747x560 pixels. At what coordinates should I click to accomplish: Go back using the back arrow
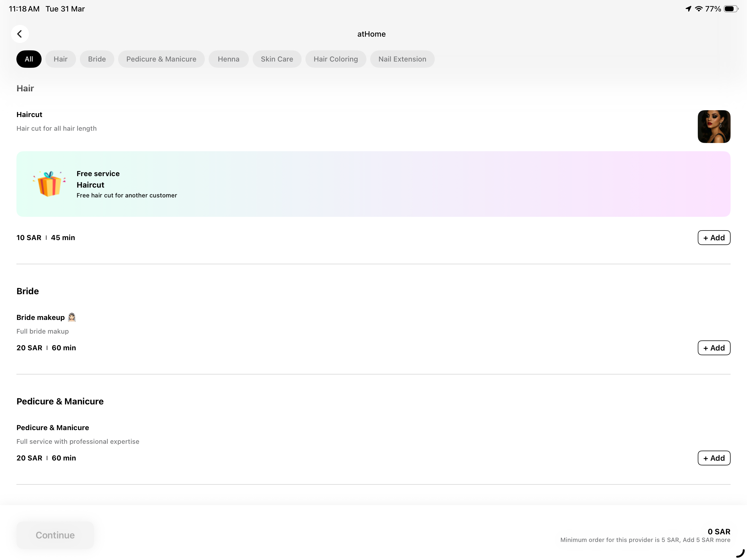(20, 34)
